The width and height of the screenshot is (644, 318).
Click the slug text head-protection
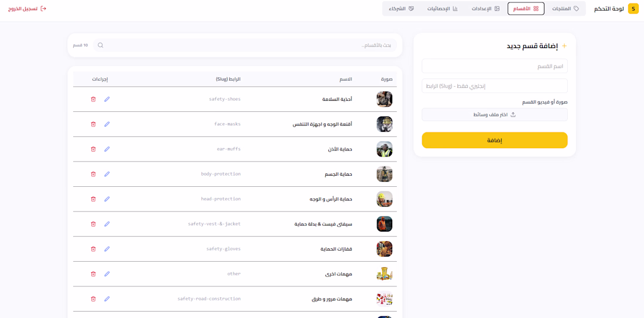coord(221,199)
